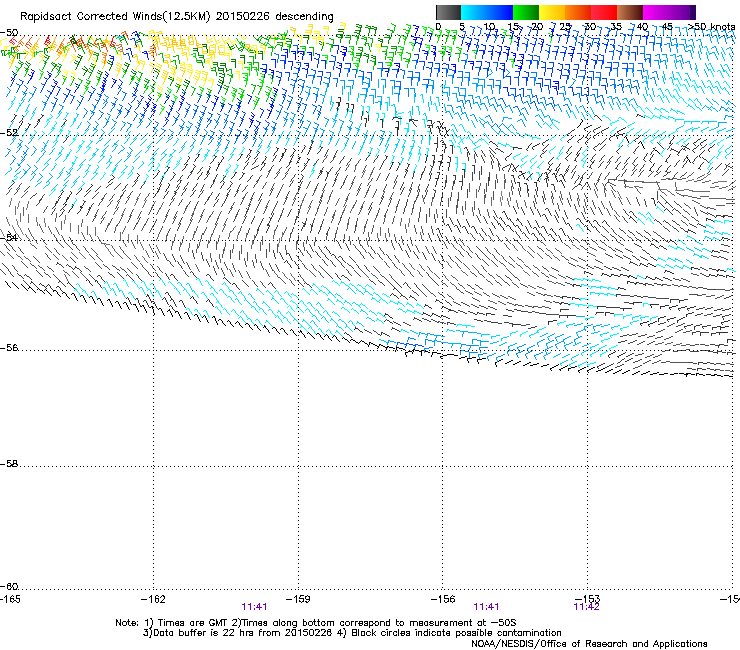Click the purple '11:42' swath time label
Screen dimensions: 740x650
tap(586, 607)
